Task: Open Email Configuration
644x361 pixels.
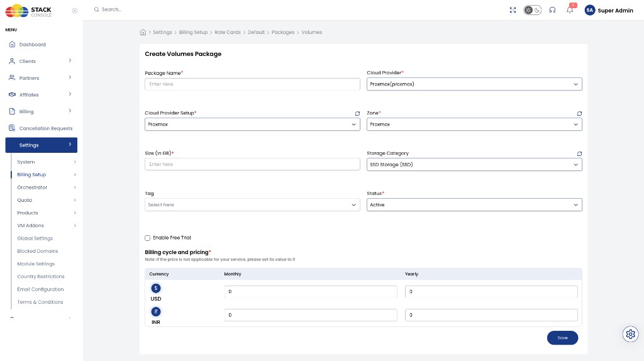Action: [x=40, y=289]
